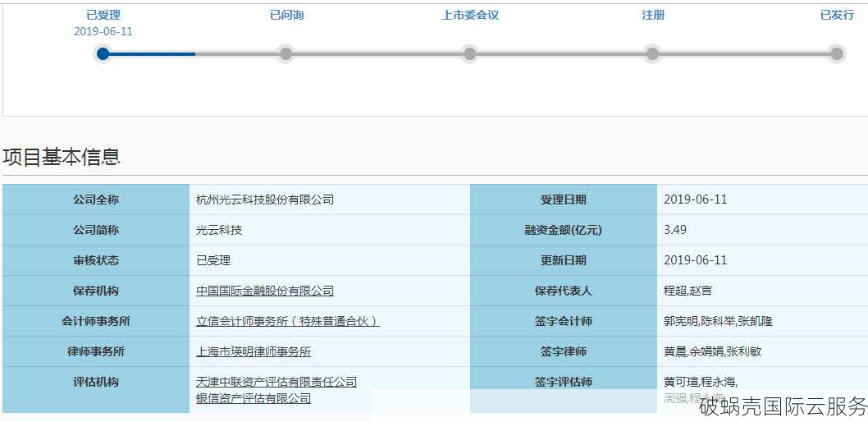Click the 公司全称 header cell
Image resolution: width=868 pixels, height=422 pixels.
96,200
